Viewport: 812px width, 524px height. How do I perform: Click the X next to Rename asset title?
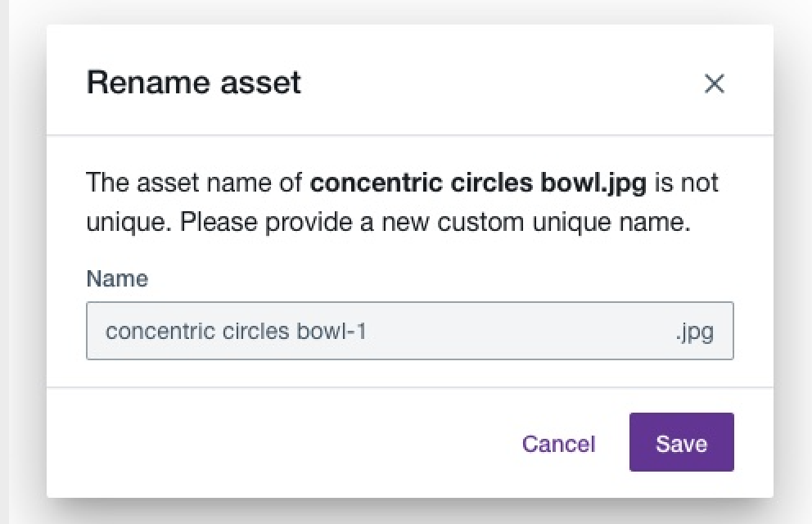[715, 84]
